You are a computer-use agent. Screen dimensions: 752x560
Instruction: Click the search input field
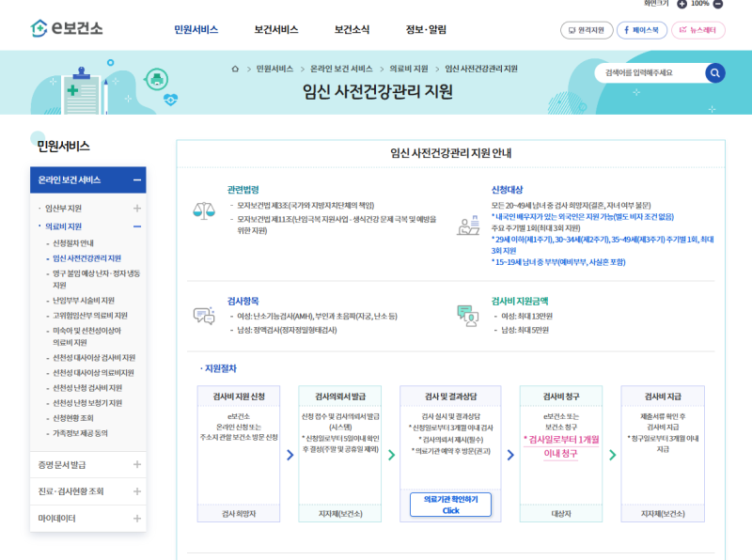(x=650, y=73)
